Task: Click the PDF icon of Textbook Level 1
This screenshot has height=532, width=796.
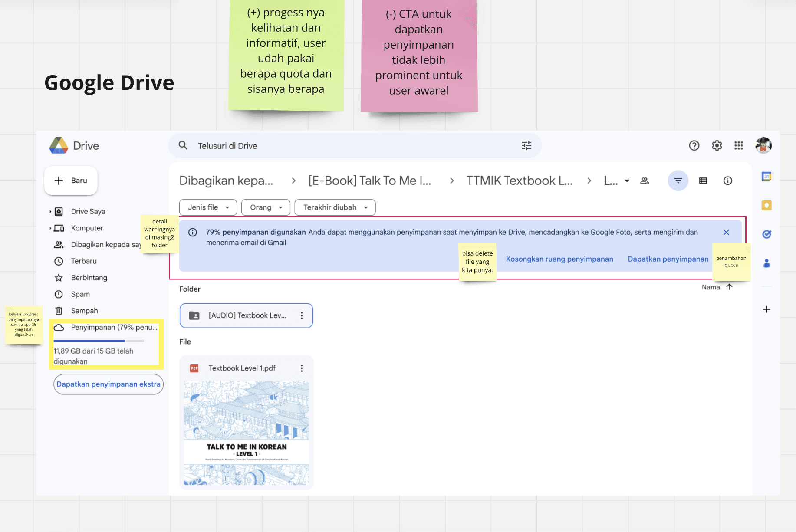Action: click(x=194, y=368)
